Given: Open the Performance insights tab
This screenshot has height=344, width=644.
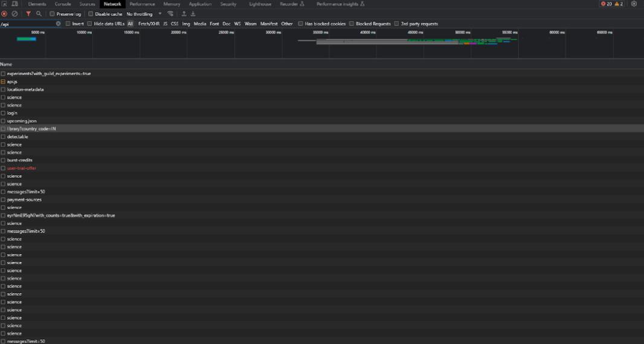Looking at the screenshot, I should tap(340, 4).
